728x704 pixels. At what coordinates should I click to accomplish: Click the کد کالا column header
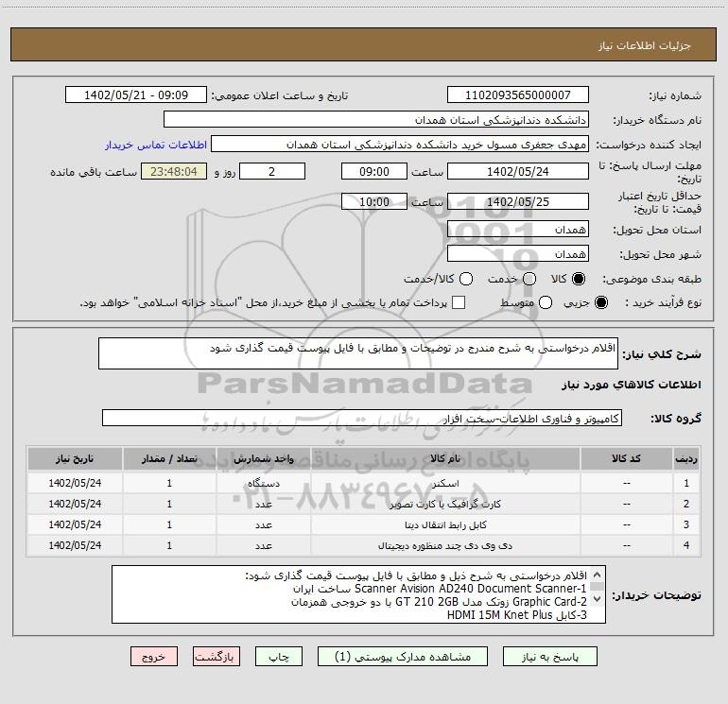point(626,458)
